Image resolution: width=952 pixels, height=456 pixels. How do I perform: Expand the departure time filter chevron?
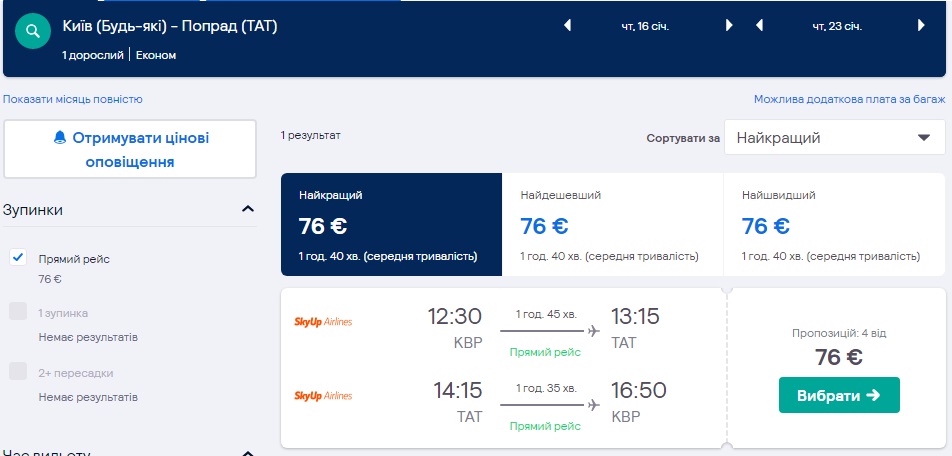[248, 452]
